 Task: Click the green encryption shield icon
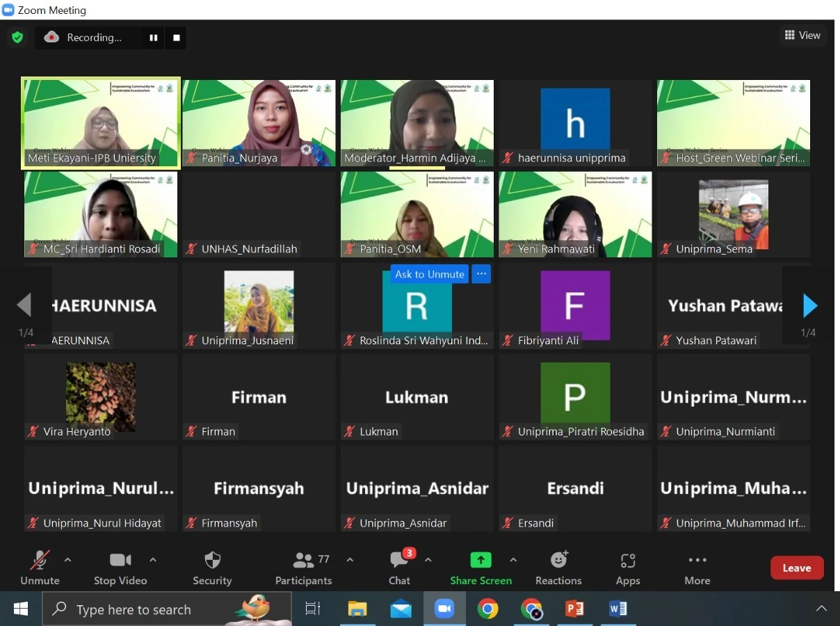pos(17,37)
